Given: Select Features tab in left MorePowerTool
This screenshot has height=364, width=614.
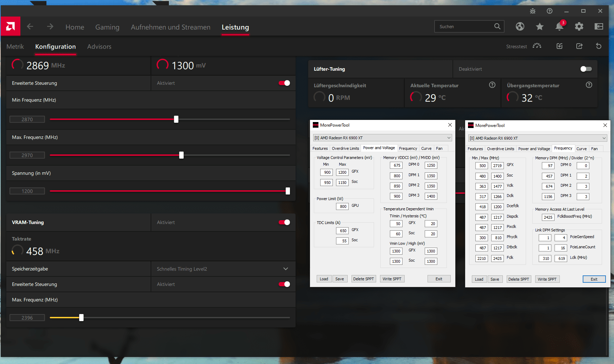Looking at the screenshot, I should click(x=320, y=148).
